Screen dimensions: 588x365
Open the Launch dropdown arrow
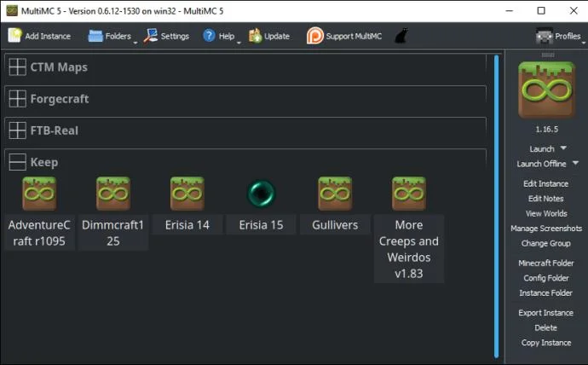pyautogui.click(x=563, y=148)
